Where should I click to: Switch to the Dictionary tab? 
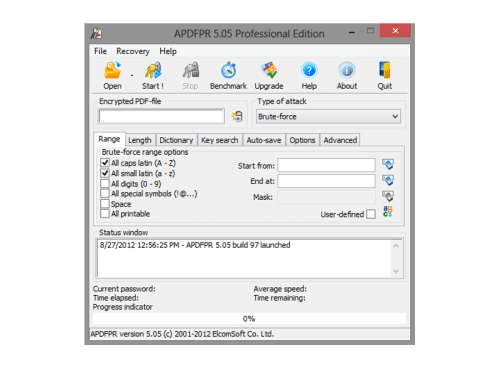pos(176,140)
